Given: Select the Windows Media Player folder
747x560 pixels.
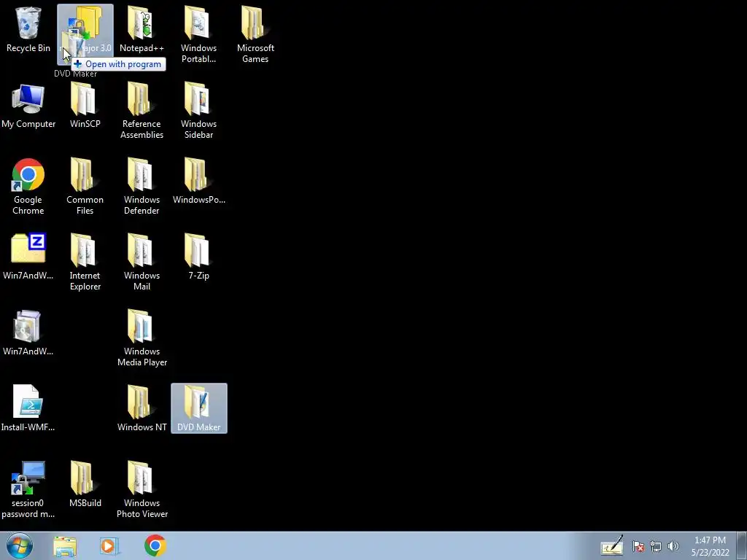Looking at the screenshot, I should coord(142,338).
